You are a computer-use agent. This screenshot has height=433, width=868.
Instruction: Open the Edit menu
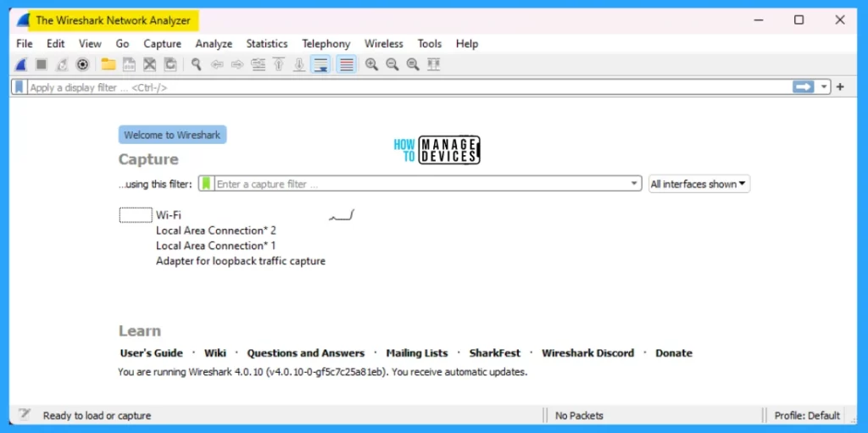tap(55, 44)
